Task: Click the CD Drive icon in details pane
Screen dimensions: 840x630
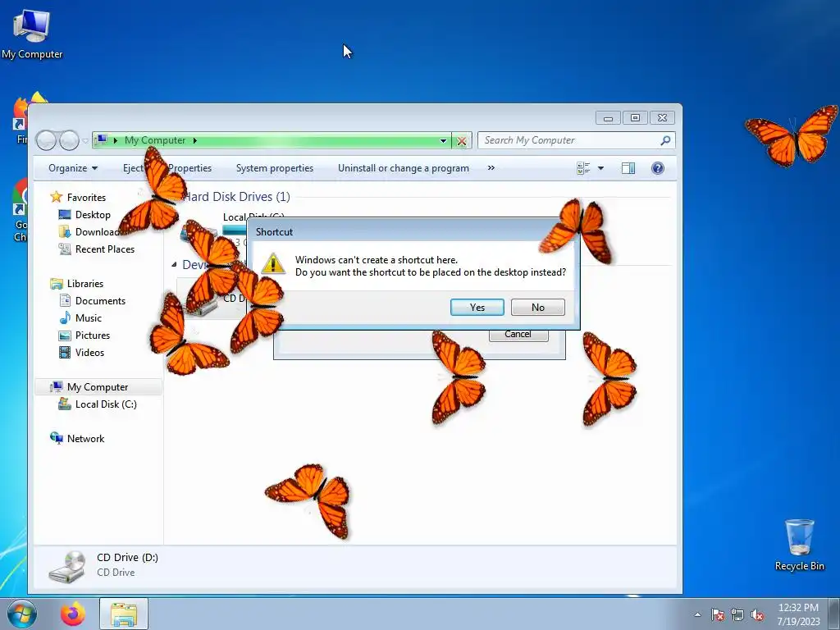Action: click(x=67, y=566)
